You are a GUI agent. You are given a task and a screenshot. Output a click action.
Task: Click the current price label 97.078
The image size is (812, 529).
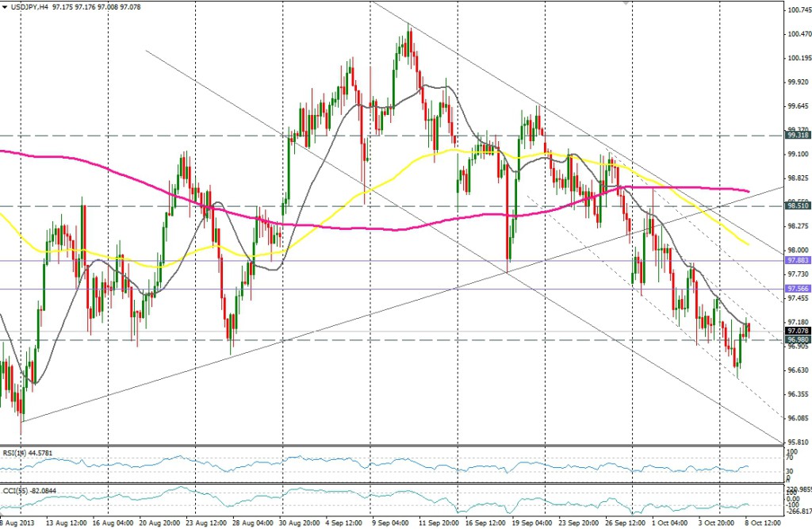[796, 331]
